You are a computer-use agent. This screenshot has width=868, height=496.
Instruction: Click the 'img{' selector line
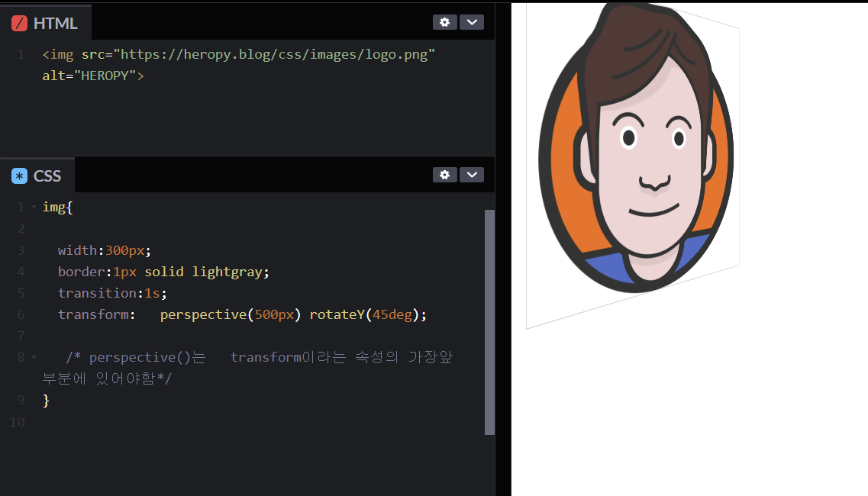[57, 207]
